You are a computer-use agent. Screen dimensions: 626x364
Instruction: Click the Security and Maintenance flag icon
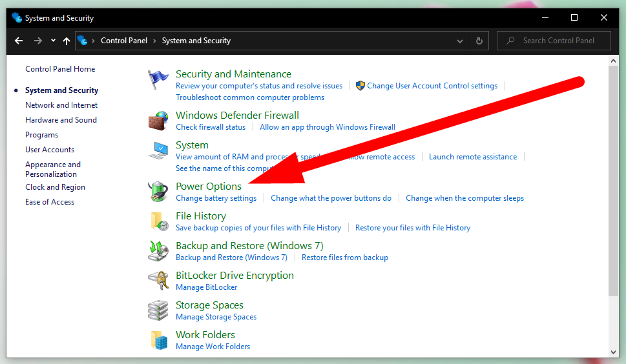click(x=158, y=79)
